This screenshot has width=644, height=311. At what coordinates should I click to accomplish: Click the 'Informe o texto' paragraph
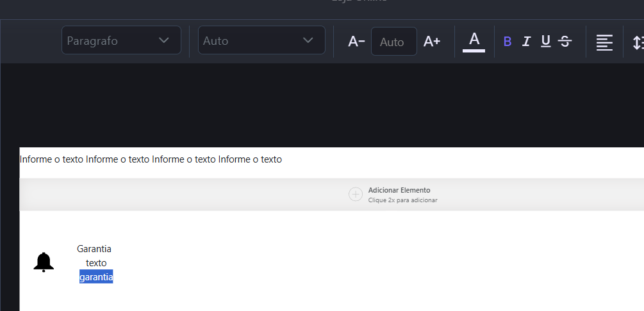[x=151, y=159]
